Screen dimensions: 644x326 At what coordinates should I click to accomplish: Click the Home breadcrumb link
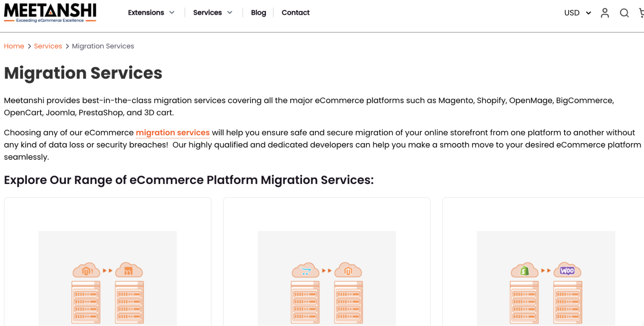[14, 46]
